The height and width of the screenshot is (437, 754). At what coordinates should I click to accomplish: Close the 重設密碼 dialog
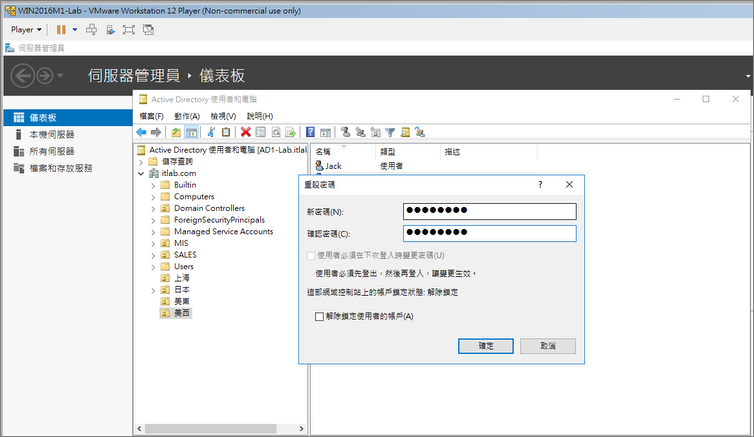coord(569,185)
